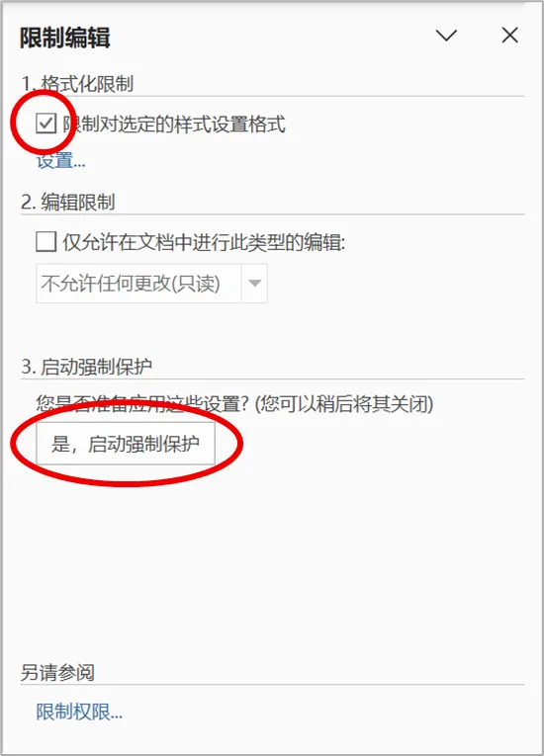Viewport: 544px width, 756px height.
Task: Click the gray triangle beside 不允许任何更改(只读)
Action: tap(254, 284)
